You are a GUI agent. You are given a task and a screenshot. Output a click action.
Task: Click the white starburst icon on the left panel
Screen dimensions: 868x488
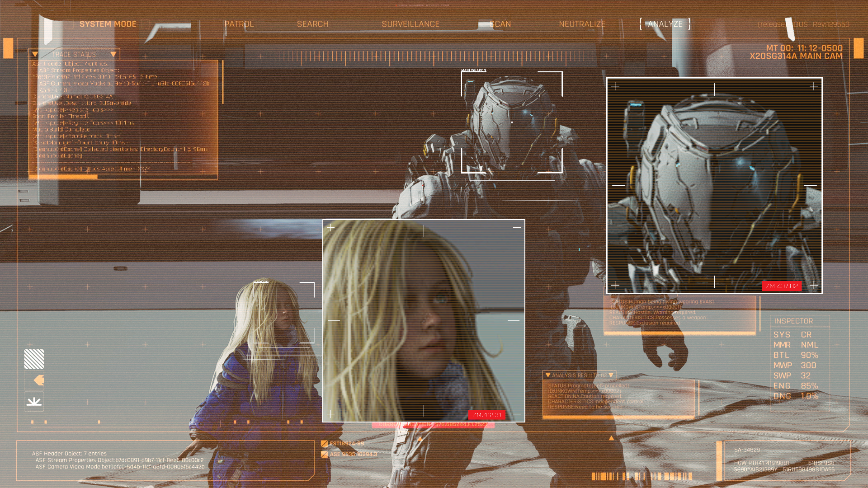point(34,401)
